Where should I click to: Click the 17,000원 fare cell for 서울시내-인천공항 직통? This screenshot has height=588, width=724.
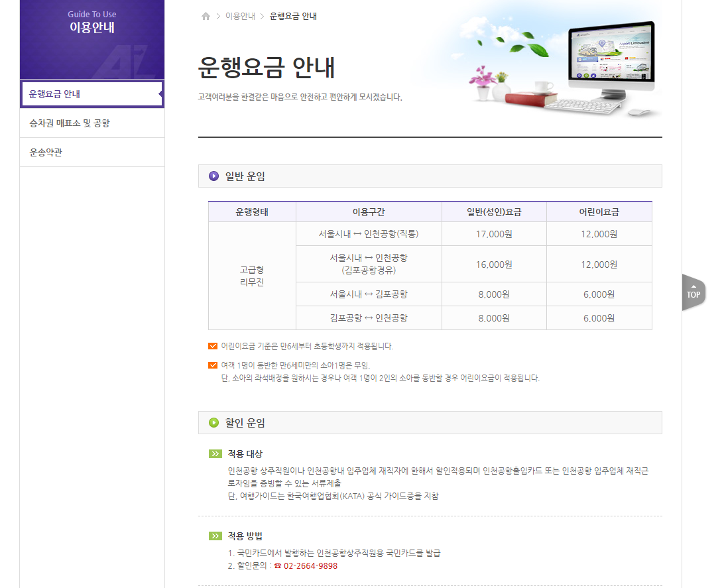[x=494, y=233]
